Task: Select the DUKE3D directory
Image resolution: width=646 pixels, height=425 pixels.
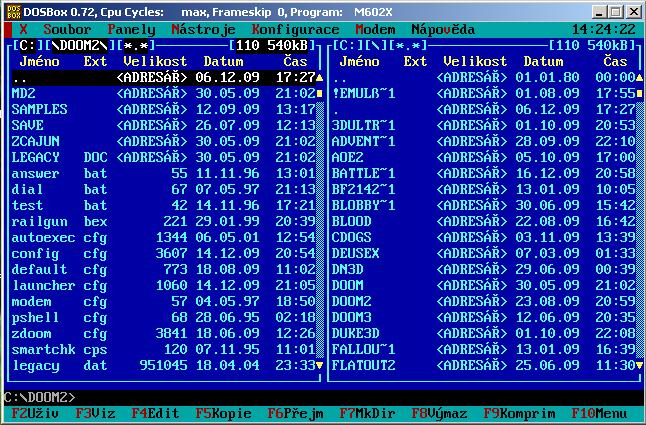Action: [483, 333]
